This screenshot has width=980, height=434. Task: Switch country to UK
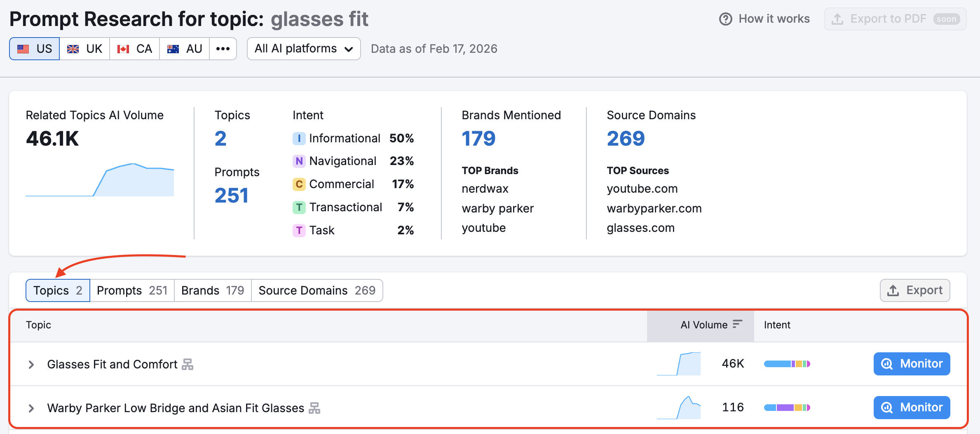(x=85, y=49)
